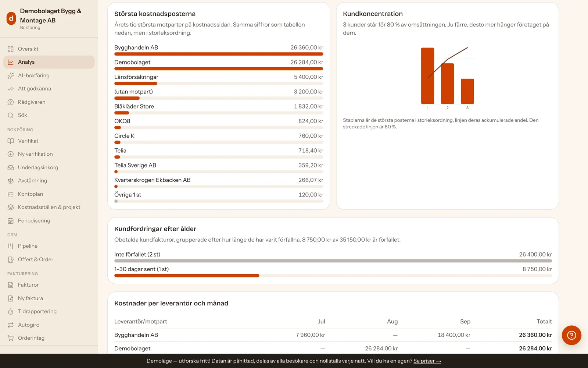Click the Demobolaget Bygg & Montage AB title
The height and width of the screenshot is (368, 588).
point(51,16)
